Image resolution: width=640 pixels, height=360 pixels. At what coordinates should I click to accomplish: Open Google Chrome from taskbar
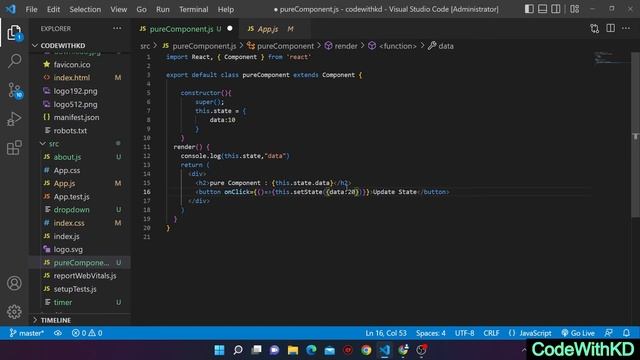point(367,350)
